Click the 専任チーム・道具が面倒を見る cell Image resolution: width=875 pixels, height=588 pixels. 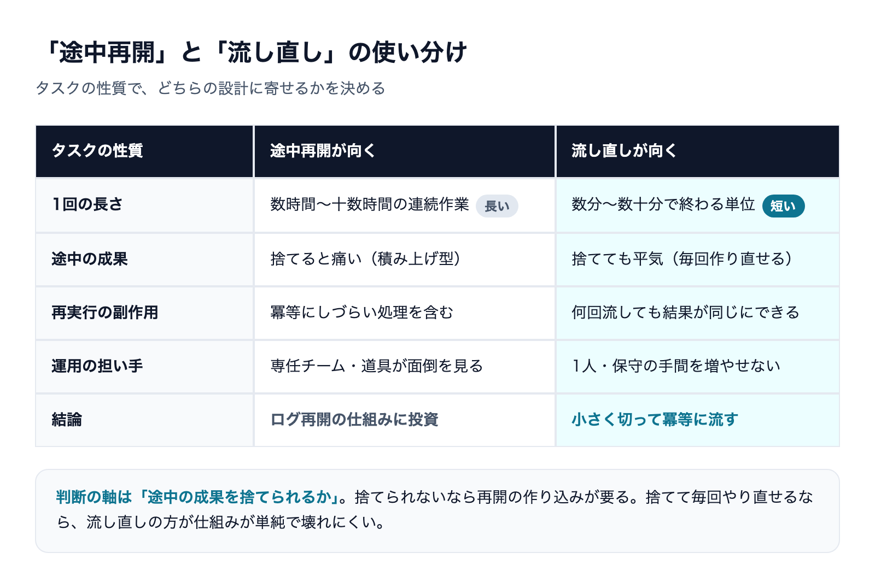405,367
